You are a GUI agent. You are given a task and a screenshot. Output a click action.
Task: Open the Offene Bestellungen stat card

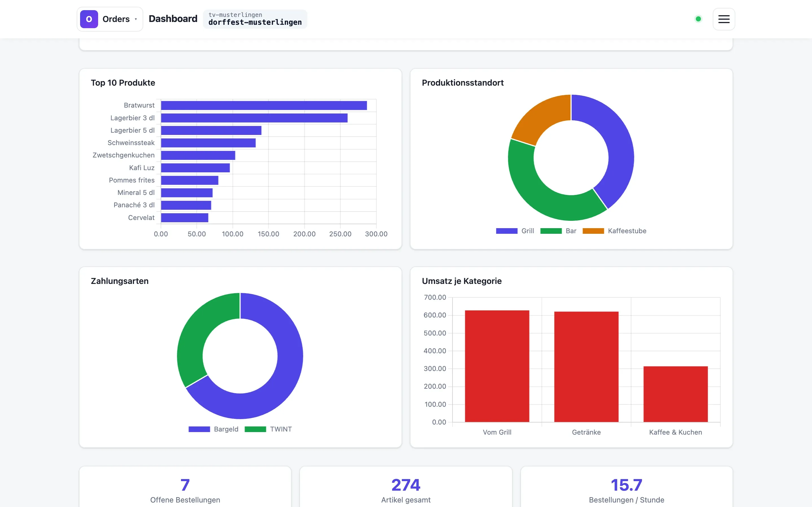pos(185,486)
